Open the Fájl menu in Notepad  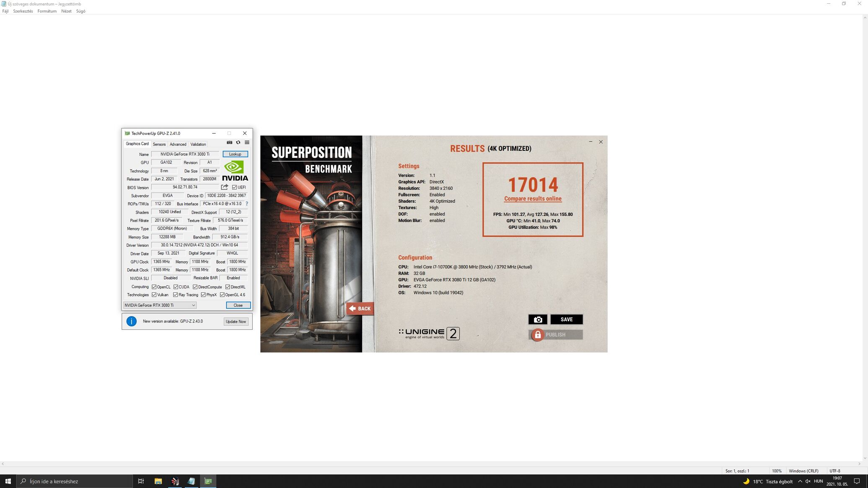pyautogui.click(x=5, y=11)
